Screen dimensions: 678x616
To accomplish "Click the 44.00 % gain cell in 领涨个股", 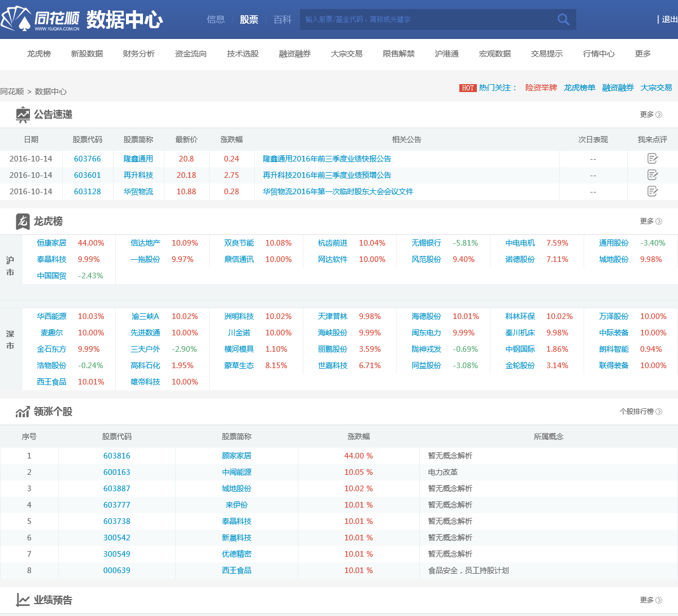I will (x=359, y=456).
